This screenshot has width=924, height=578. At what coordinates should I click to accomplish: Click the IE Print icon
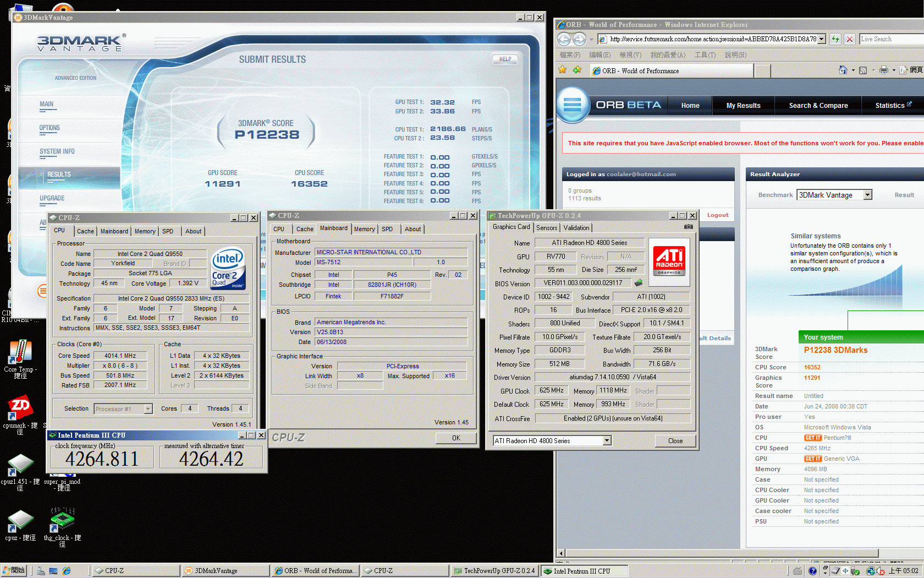click(884, 70)
